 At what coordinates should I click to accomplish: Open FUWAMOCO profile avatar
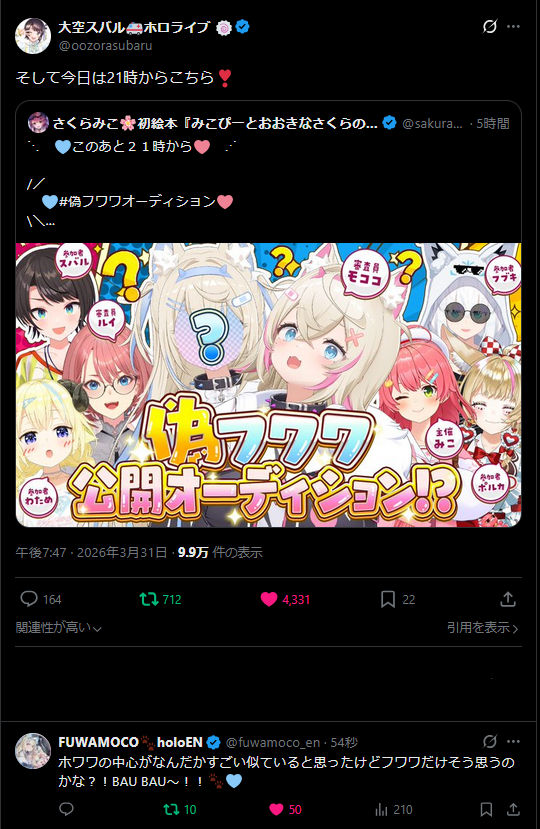pos(33,750)
